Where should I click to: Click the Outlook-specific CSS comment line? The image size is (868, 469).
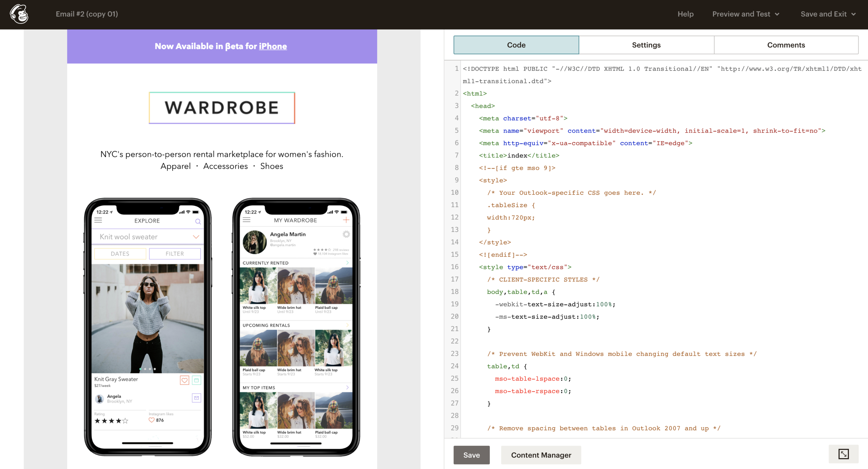click(571, 193)
